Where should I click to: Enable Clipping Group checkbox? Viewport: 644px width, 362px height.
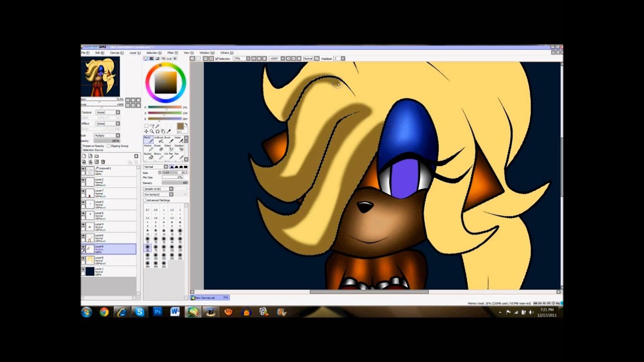tap(109, 146)
